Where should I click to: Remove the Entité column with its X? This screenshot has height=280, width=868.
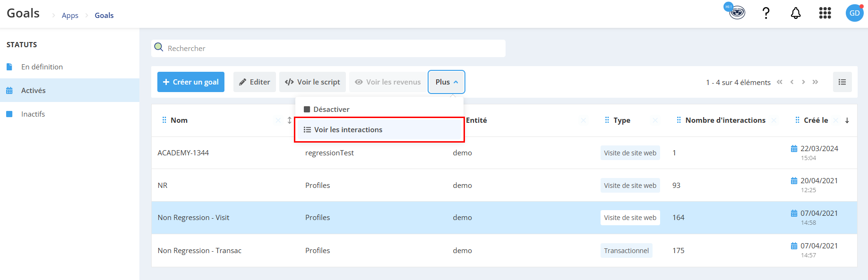pyautogui.click(x=584, y=120)
